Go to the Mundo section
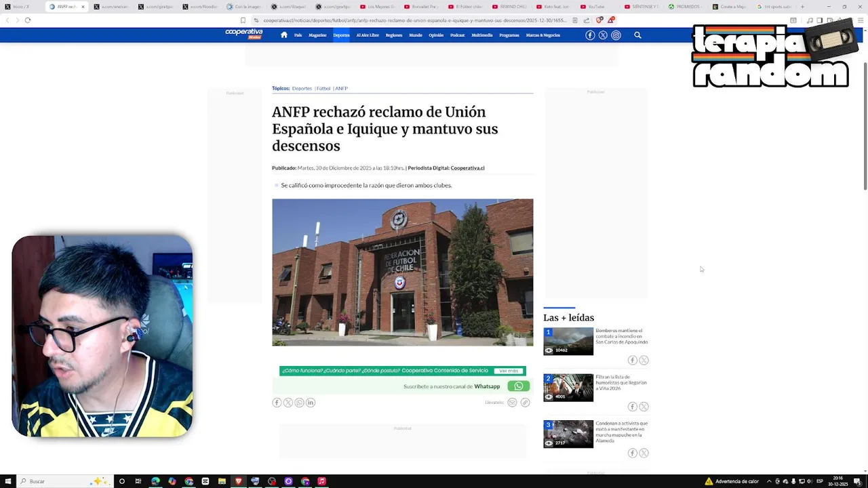This screenshot has height=488, width=868. 416,35
